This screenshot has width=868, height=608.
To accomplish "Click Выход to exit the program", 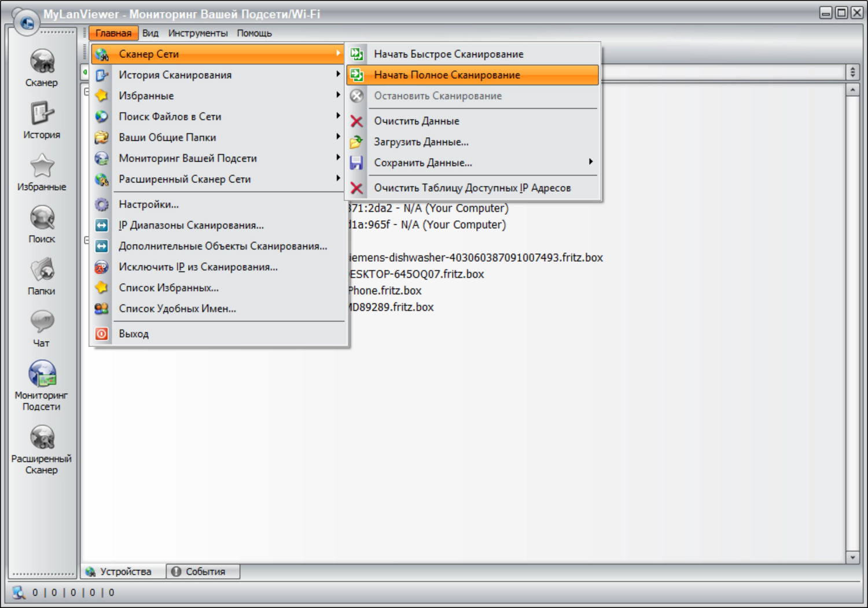I will point(134,334).
